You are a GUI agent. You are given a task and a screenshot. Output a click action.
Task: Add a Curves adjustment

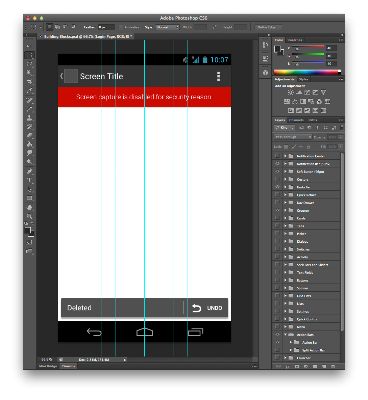[307, 92]
